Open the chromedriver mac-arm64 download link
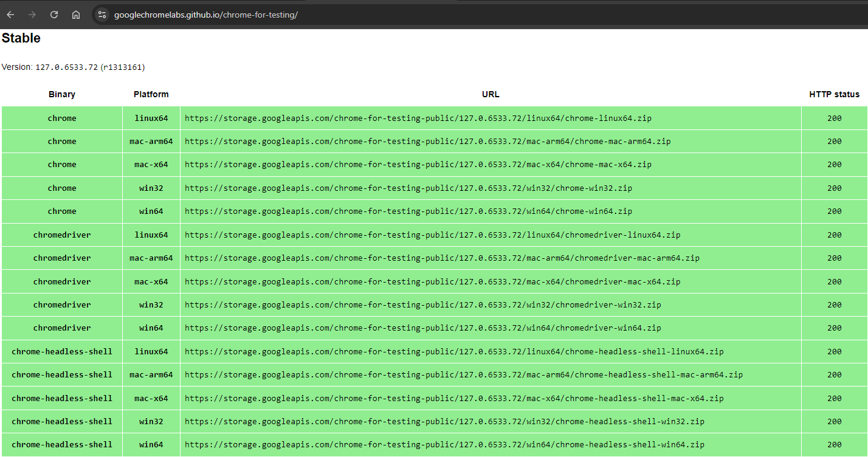The width and height of the screenshot is (868, 457). pos(442,258)
